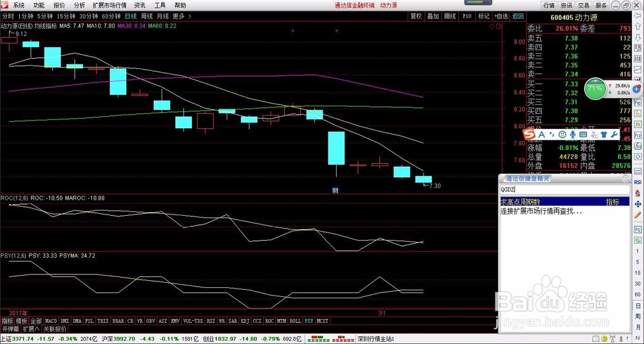Switch to 60分钟 period
The height and width of the screenshot is (344, 644).
tap(111, 17)
